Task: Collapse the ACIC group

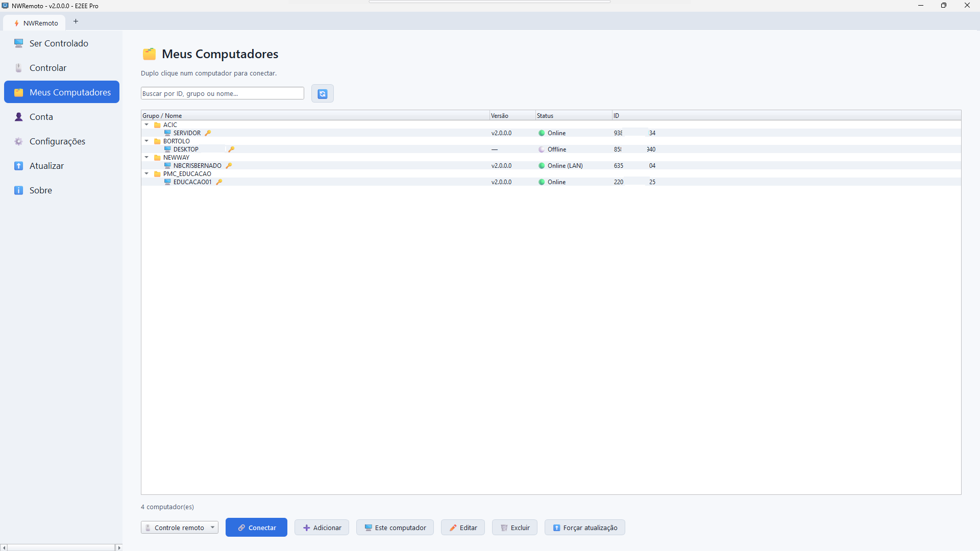Action: click(x=146, y=125)
